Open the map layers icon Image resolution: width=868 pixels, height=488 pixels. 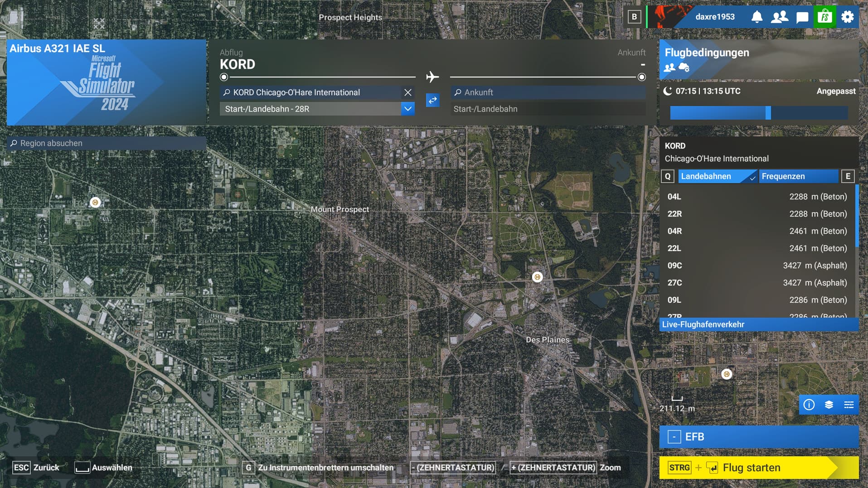pos(829,405)
